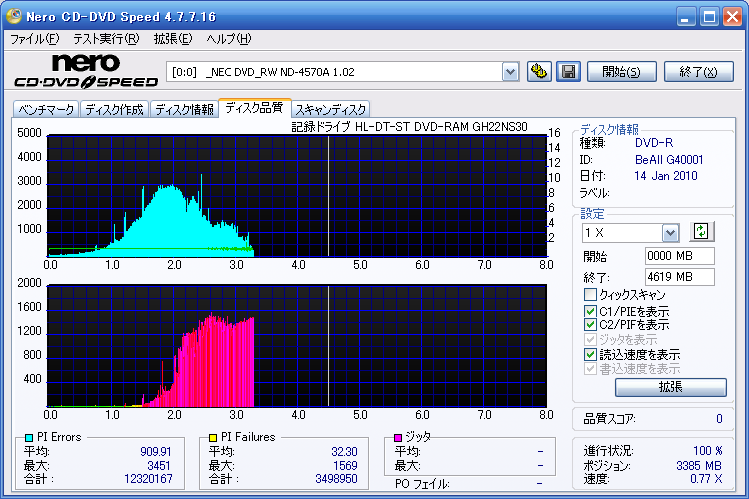749x499 pixels.
Task: Switch to the ディスク作成 tab
Action: (114, 109)
